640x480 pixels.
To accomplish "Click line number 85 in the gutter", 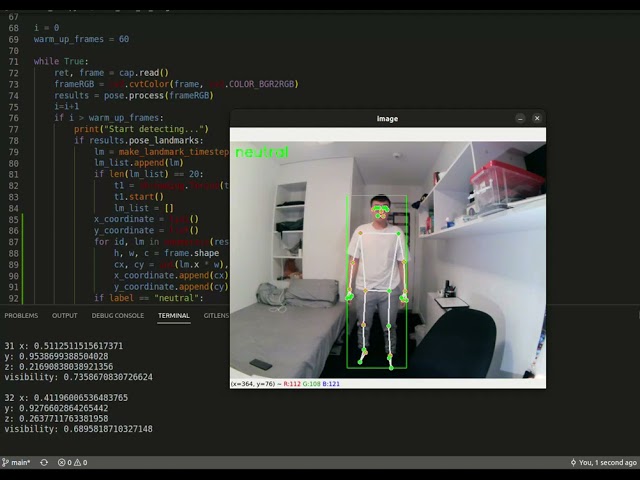I will coord(13,220).
